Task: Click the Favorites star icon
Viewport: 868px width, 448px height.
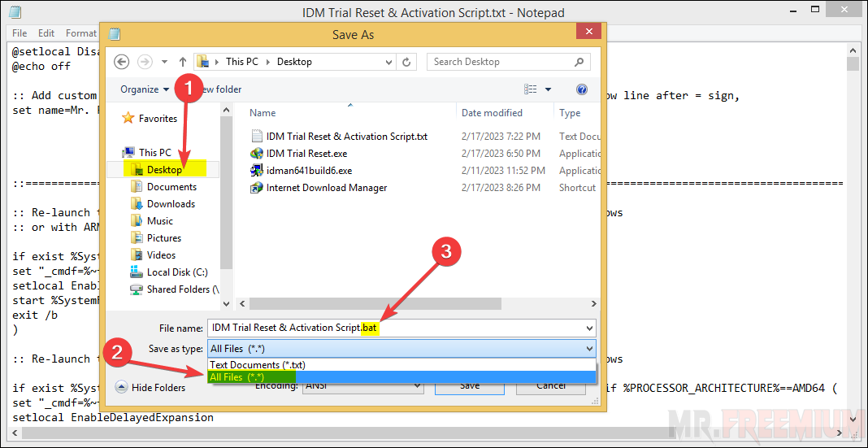Action: tap(128, 118)
